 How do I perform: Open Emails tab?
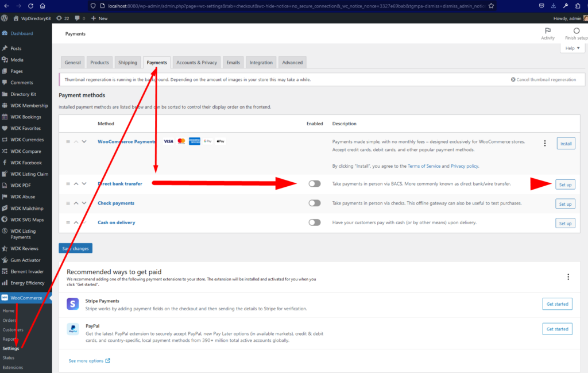(x=233, y=62)
